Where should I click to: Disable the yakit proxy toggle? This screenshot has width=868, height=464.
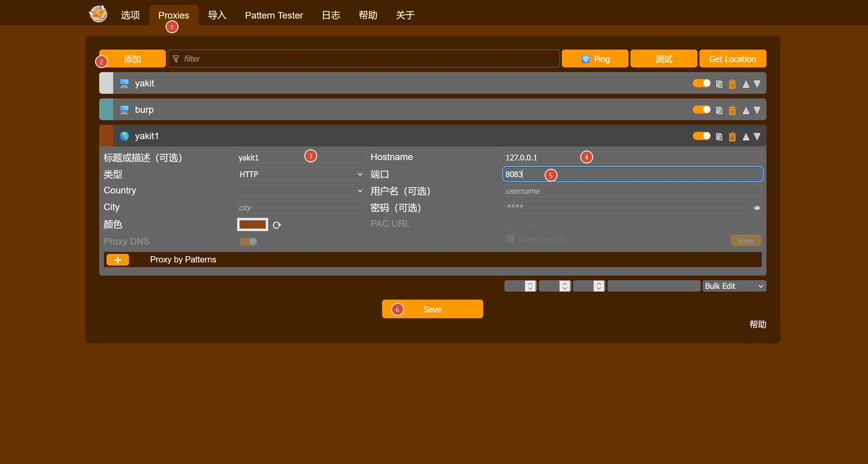click(x=701, y=83)
